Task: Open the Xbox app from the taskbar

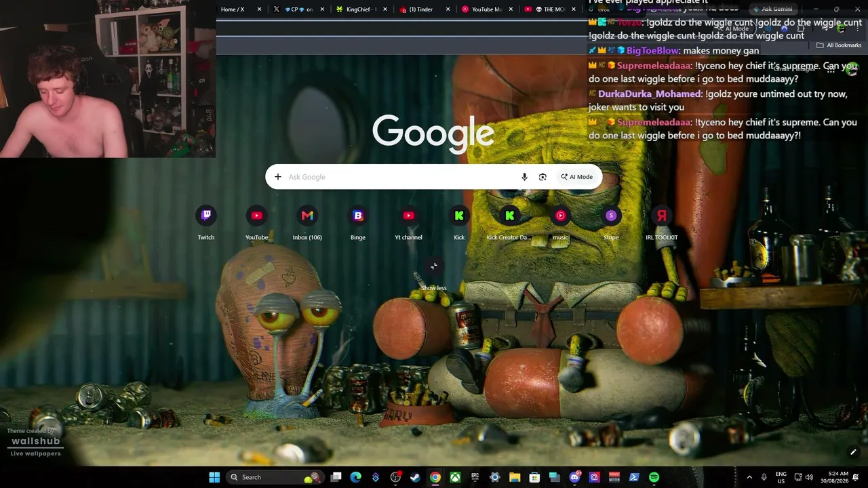Action: click(455, 477)
